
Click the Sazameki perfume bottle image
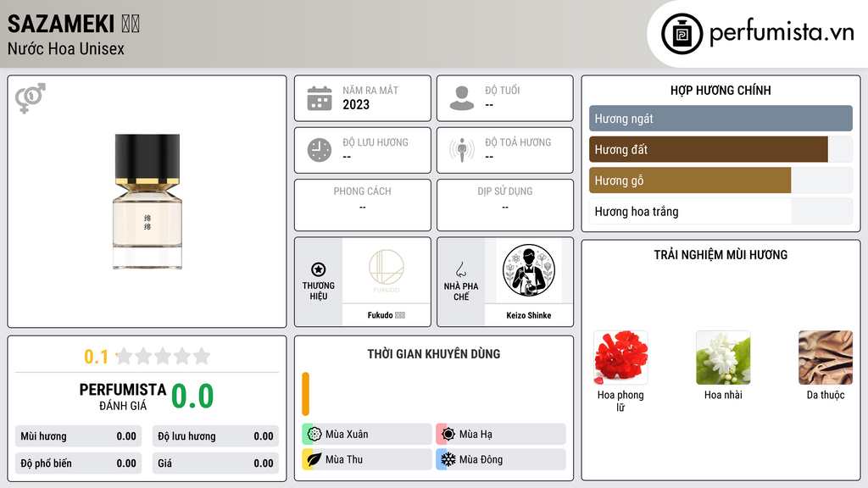147,202
